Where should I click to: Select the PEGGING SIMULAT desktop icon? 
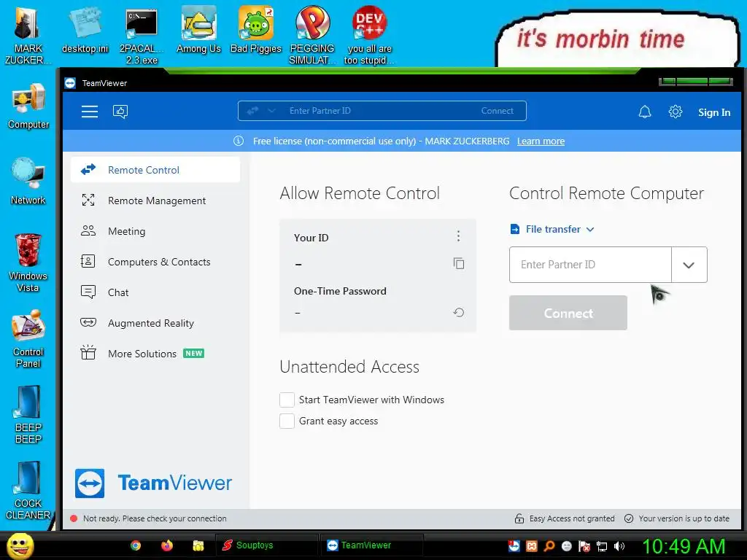[312, 36]
